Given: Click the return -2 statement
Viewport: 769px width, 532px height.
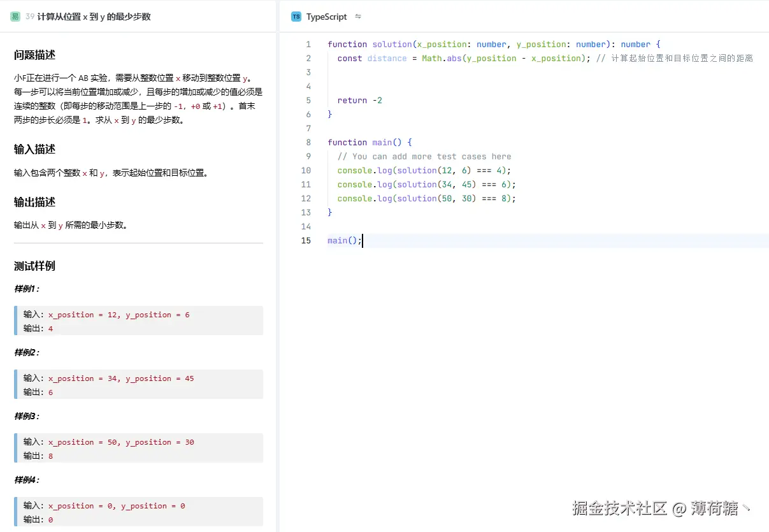Looking at the screenshot, I should point(360,100).
